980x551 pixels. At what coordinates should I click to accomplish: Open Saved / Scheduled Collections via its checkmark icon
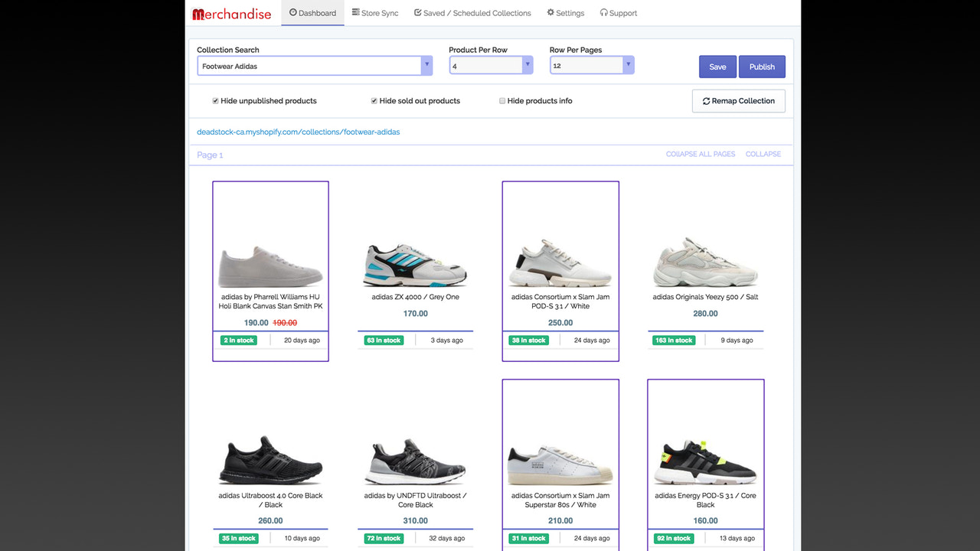pyautogui.click(x=416, y=12)
